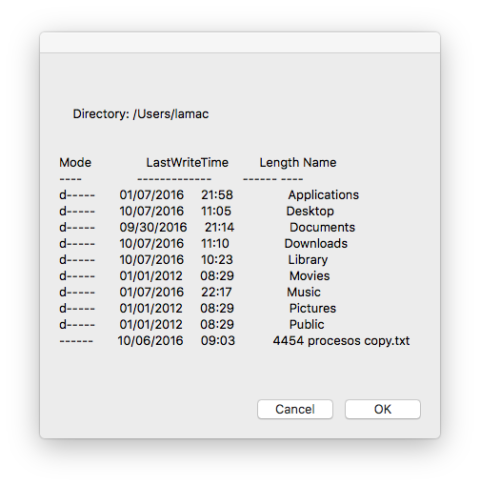Click the 4454 file length value
This screenshot has width=480, height=486.
click(x=288, y=341)
